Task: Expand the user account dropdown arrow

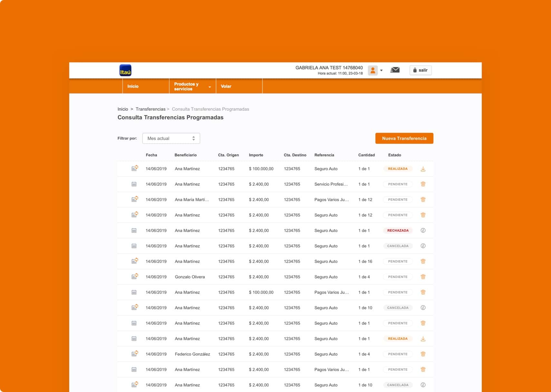Action: click(x=382, y=70)
